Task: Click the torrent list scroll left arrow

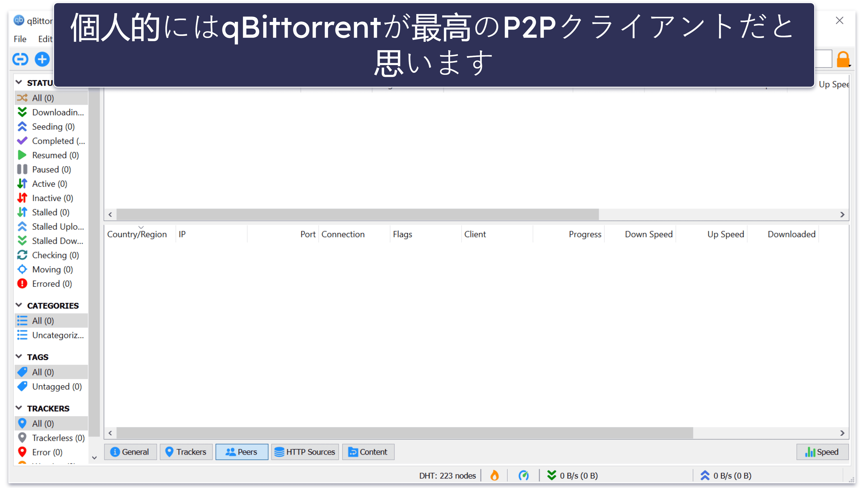Action: click(110, 214)
